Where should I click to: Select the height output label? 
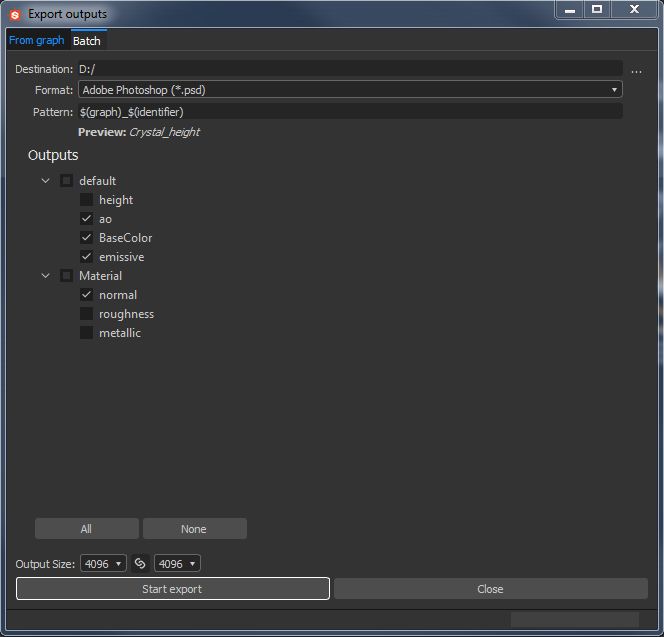pyautogui.click(x=116, y=200)
